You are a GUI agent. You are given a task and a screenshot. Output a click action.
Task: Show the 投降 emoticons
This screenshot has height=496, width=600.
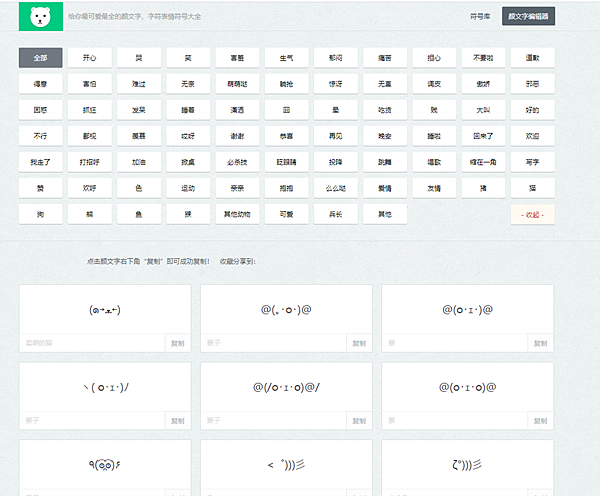[336, 162]
